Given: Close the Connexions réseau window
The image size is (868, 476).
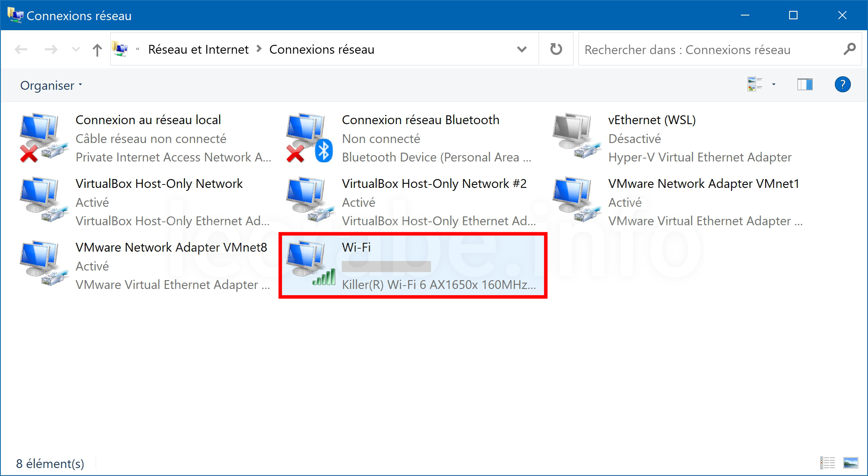Looking at the screenshot, I should pyautogui.click(x=842, y=15).
